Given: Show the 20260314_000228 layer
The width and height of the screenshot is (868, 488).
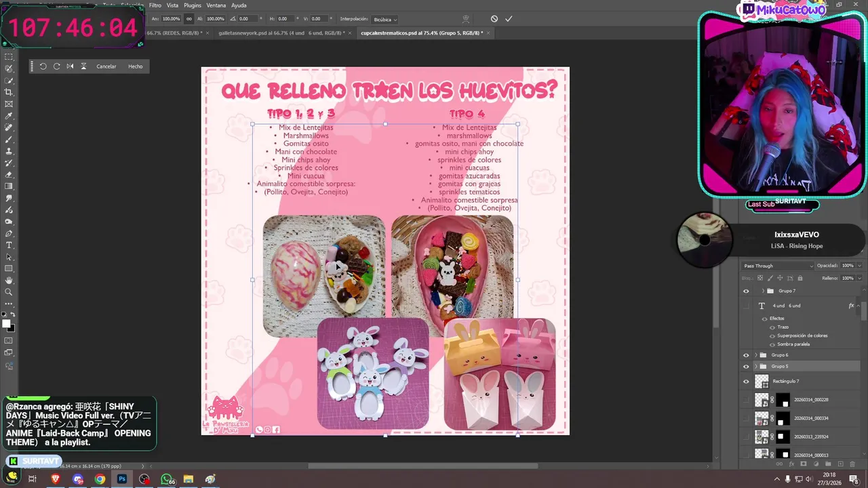Looking at the screenshot, I should 746,400.
